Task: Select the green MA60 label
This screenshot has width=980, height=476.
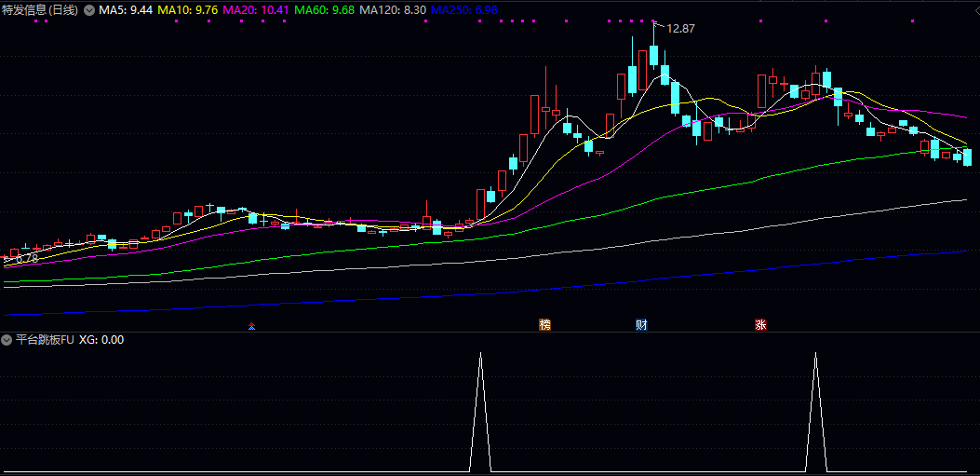Action: 324,9
